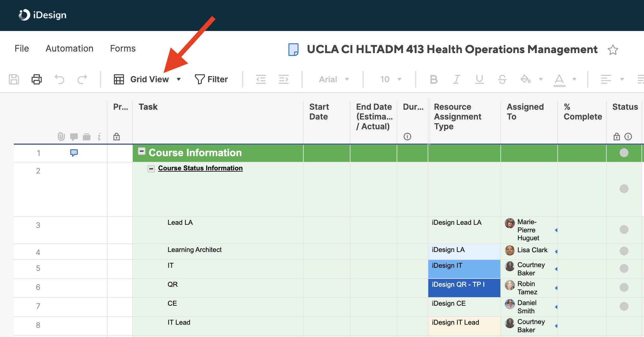The width and height of the screenshot is (644, 337).
Task: Toggle bold formatting
Action: [434, 79]
